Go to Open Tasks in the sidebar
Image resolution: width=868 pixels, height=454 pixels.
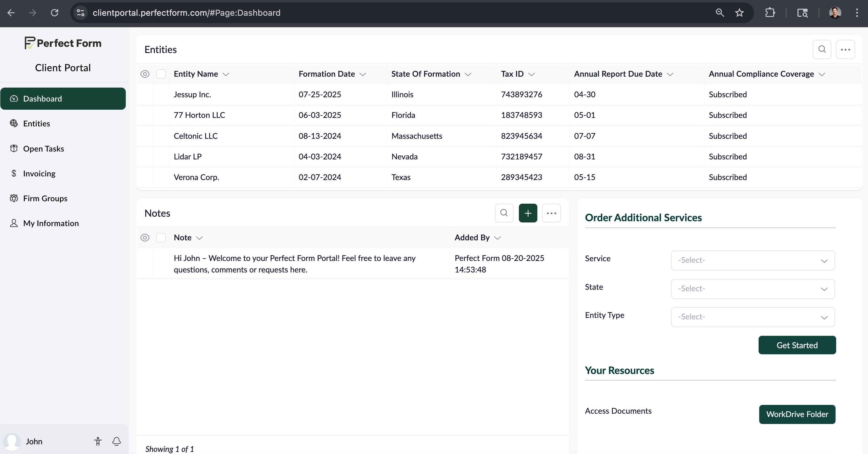(x=43, y=149)
